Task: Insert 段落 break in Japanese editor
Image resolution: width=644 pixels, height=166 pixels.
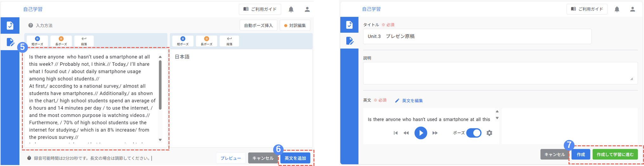Action: click(x=229, y=41)
